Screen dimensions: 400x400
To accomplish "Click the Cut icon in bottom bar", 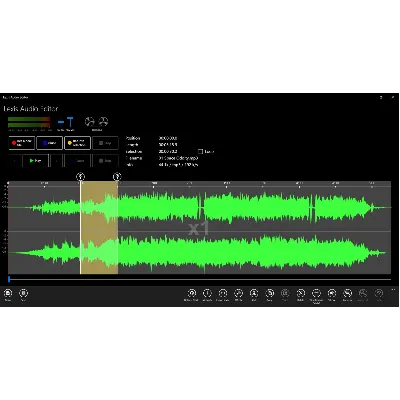I will [x=254, y=293].
